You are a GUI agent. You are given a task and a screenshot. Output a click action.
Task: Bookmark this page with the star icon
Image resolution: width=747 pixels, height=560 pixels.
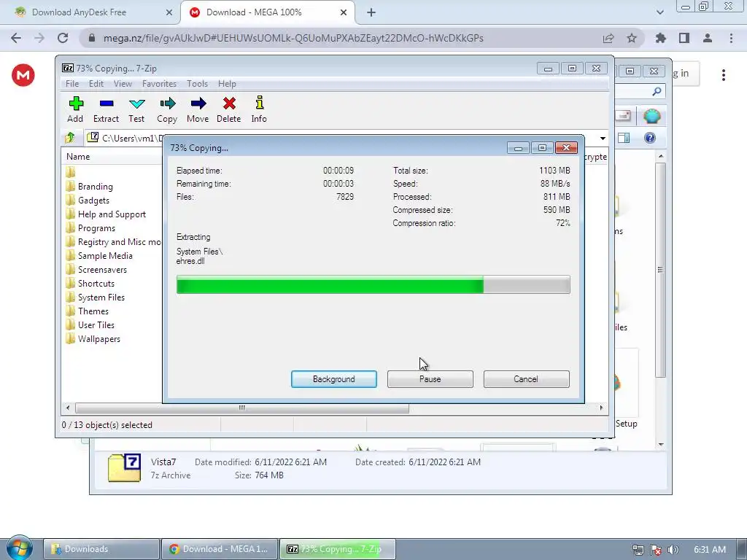pyautogui.click(x=632, y=38)
